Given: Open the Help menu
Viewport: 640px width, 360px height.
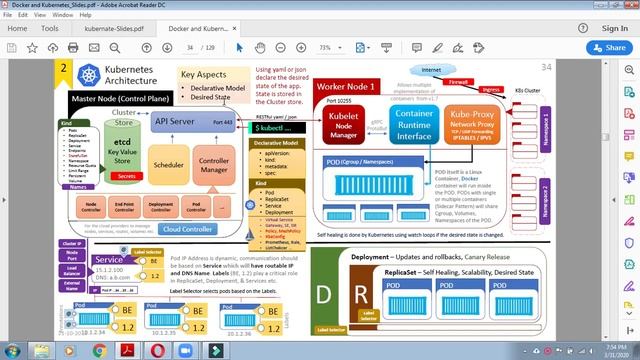Looking at the screenshot, I should point(85,15).
